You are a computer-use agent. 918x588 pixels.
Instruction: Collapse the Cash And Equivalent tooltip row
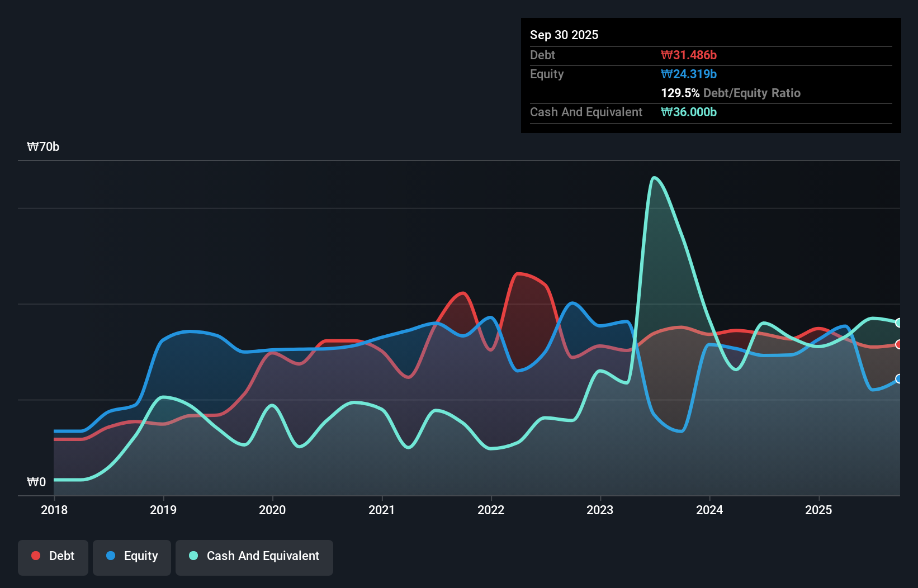pyautogui.click(x=585, y=112)
